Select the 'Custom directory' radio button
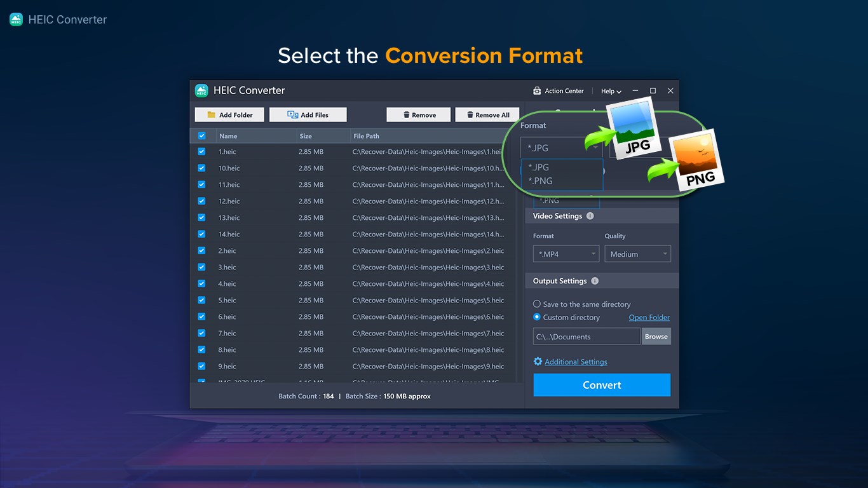The image size is (868, 488). (x=537, y=317)
